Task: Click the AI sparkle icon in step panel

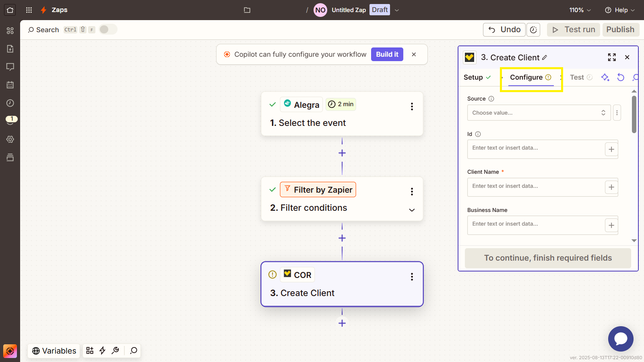Action: (605, 77)
